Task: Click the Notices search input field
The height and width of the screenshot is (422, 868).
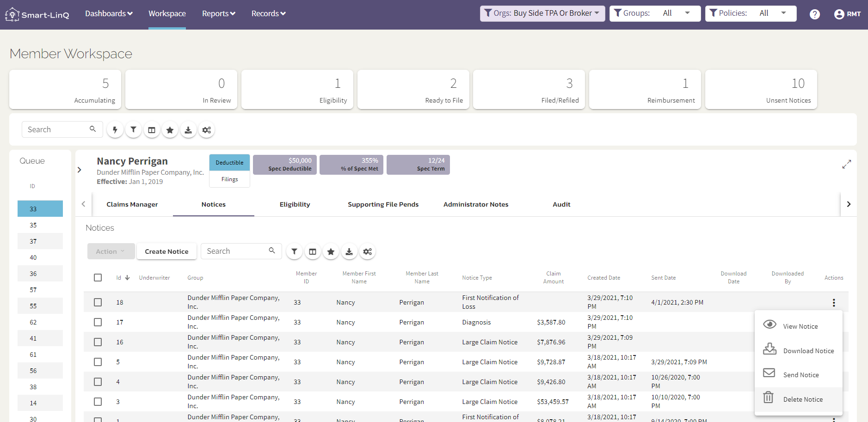Action: point(236,251)
